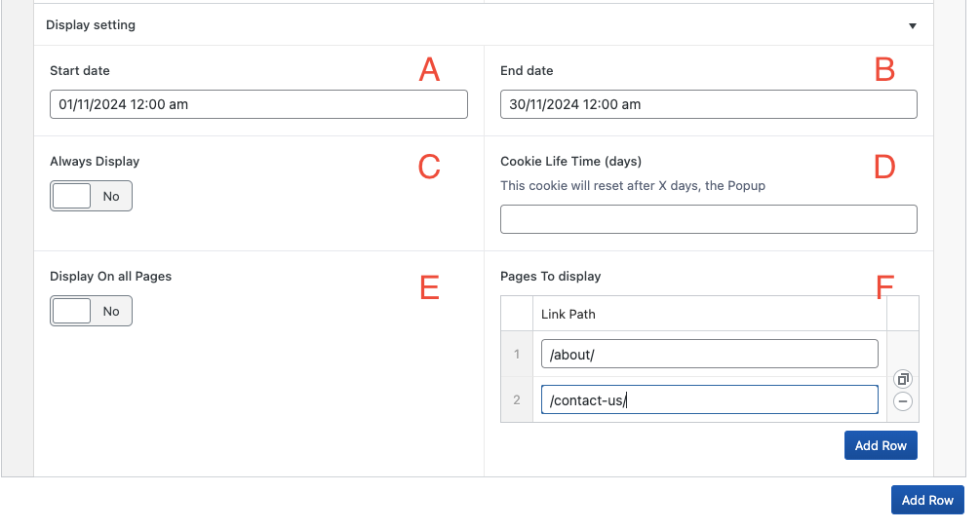Click the /about/ link path field
Viewport: 980px width, 530px height.
click(709, 354)
